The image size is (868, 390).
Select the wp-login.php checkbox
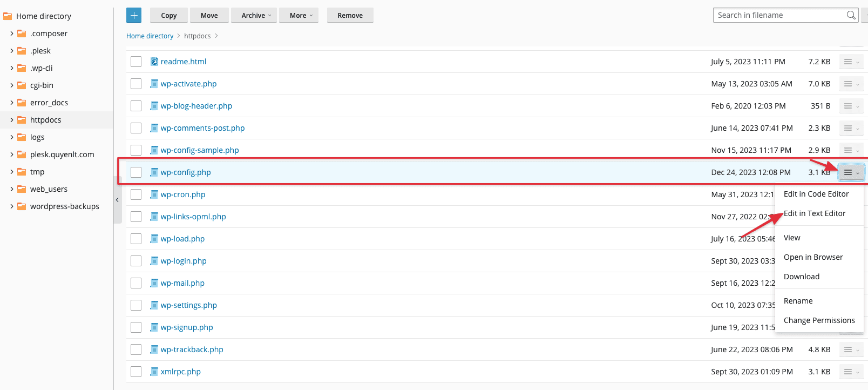(x=136, y=261)
